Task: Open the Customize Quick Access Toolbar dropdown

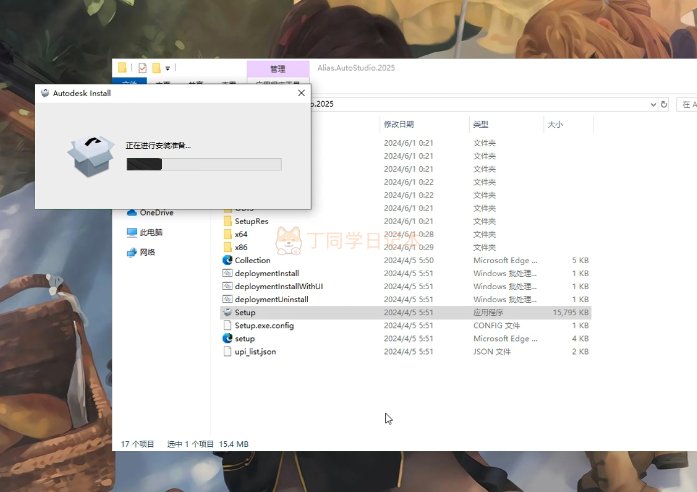Action: tap(168, 68)
